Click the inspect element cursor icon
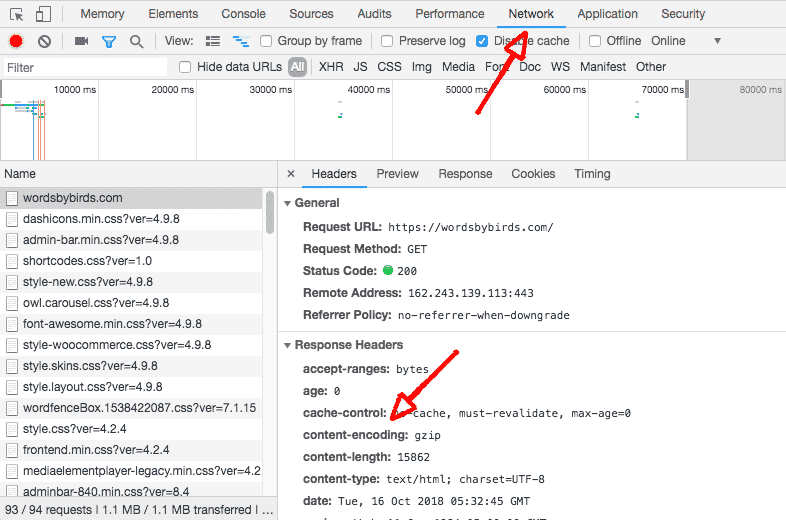This screenshot has width=786, height=520. coord(16,14)
